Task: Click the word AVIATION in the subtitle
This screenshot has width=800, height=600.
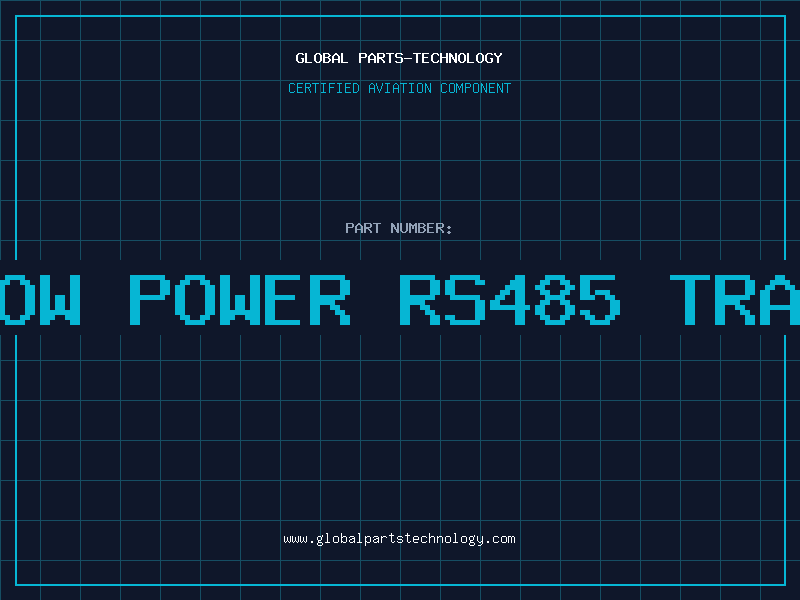Action: pos(400,88)
